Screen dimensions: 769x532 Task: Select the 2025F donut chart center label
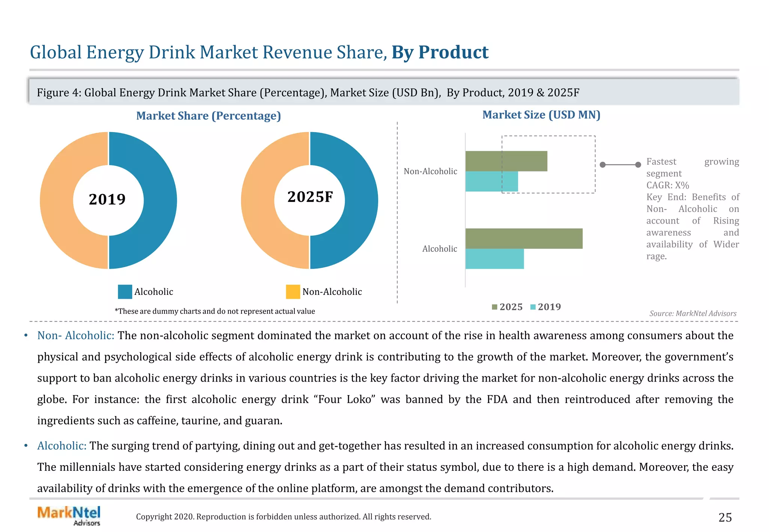coord(310,197)
